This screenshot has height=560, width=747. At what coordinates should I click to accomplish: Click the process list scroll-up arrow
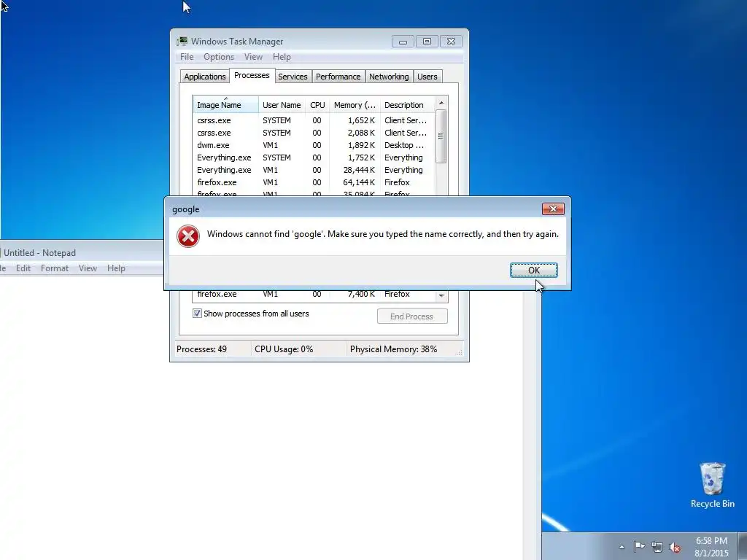point(441,103)
